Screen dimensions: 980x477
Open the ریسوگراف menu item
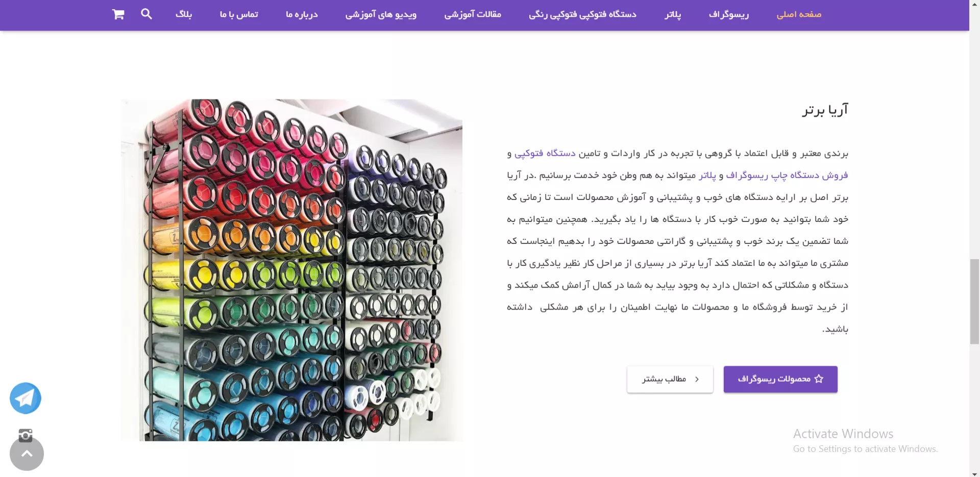[729, 14]
